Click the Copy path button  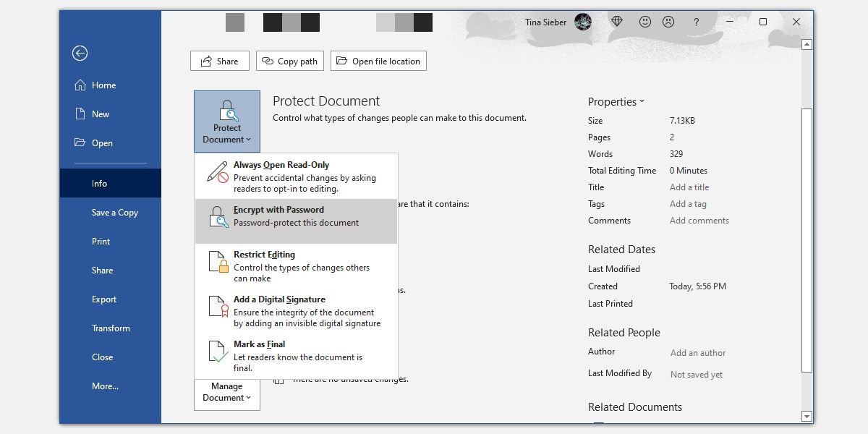pyautogui.click(x=289, y=61)
